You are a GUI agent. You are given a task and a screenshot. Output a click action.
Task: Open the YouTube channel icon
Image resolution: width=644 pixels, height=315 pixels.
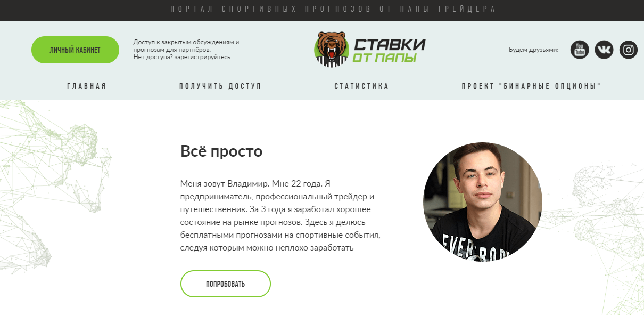click(x=580, y=50)
